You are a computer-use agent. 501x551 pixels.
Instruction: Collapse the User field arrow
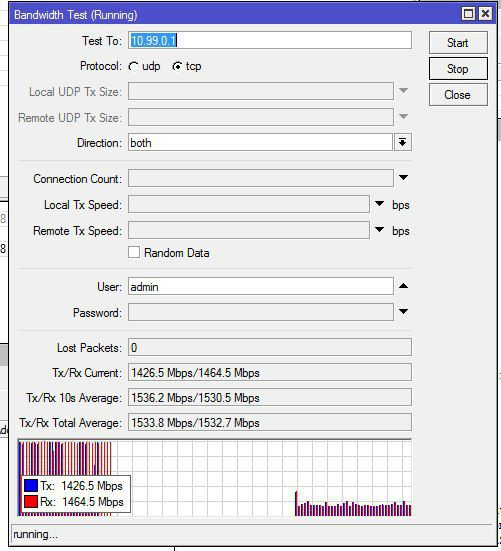(403, 286)
